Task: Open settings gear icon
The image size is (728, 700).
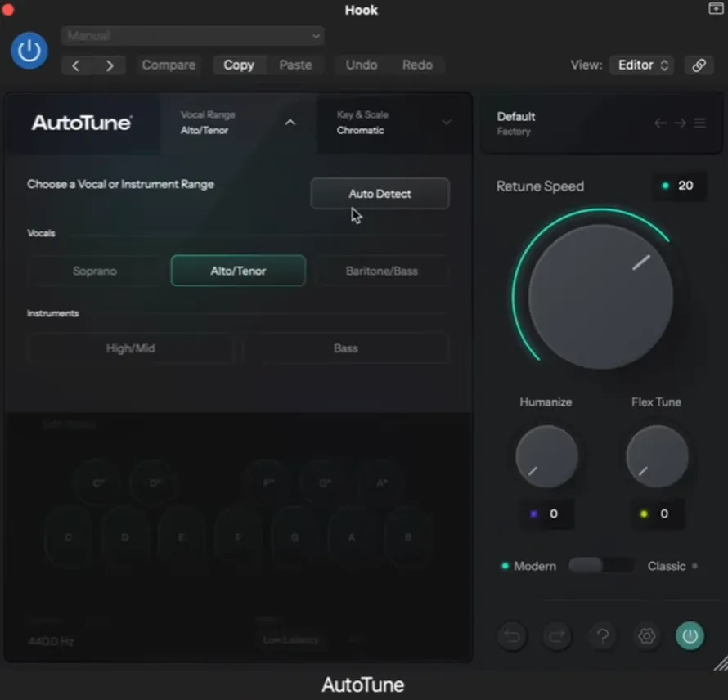Action: coord(646,636)
